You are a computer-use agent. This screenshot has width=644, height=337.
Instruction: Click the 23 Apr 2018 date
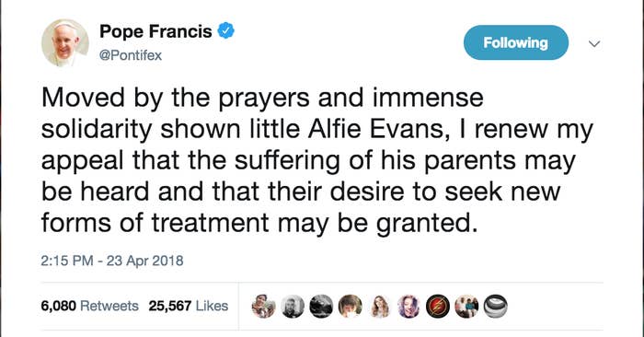tap(145, 261)
